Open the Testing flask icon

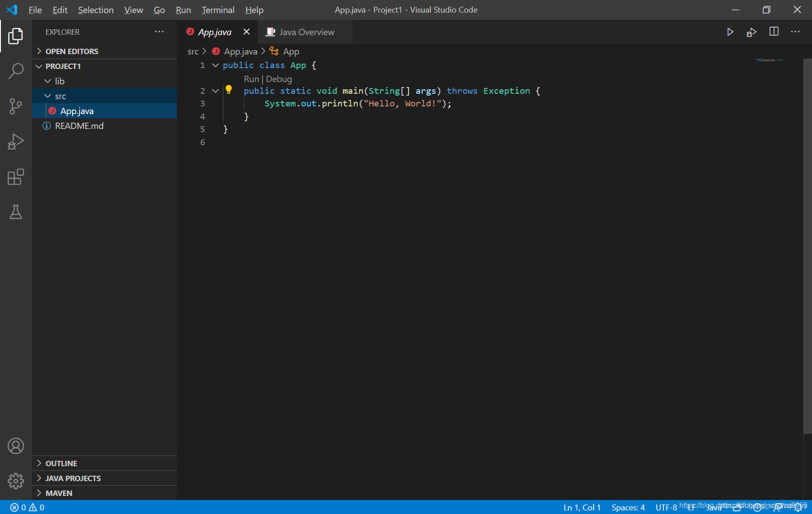[x=16, y=212]
